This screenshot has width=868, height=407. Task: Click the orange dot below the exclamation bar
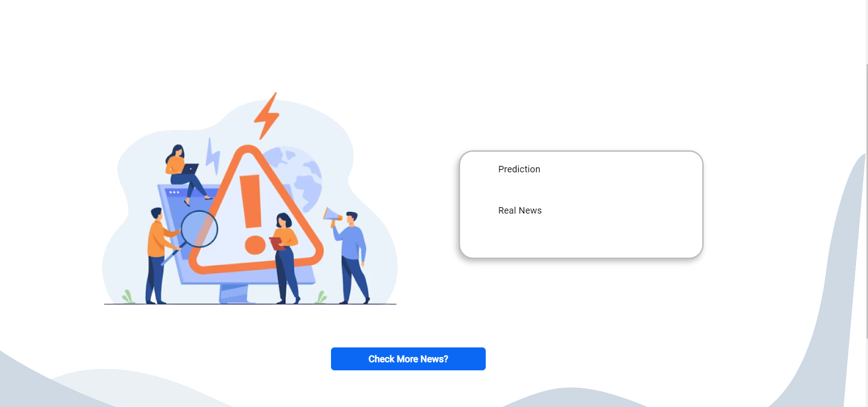pyautogui.click(x=255, y=245)
